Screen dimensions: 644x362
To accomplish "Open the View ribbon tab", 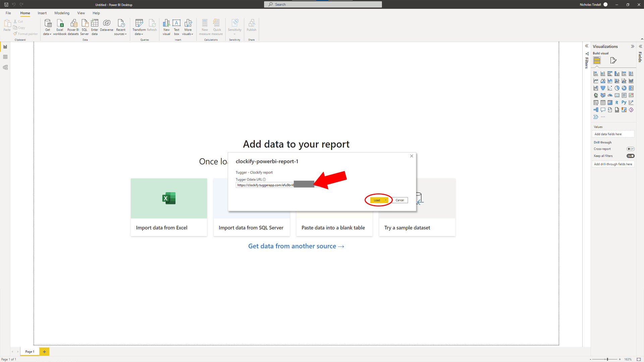I will tap(81, 13).
